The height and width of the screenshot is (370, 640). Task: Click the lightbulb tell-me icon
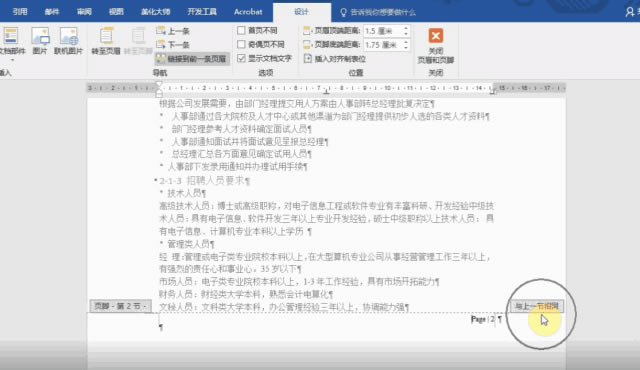pos(343,13)
